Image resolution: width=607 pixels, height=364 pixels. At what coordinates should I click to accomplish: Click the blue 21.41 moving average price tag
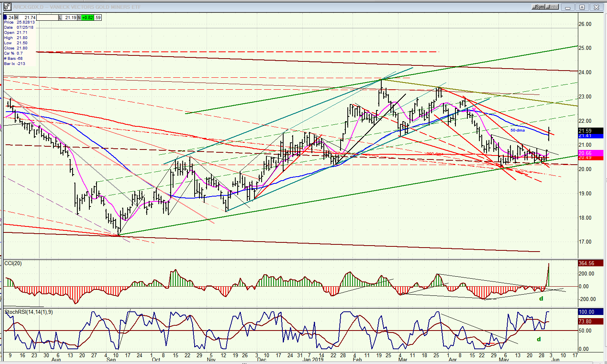pyautogui.click(x=590, y=136)
